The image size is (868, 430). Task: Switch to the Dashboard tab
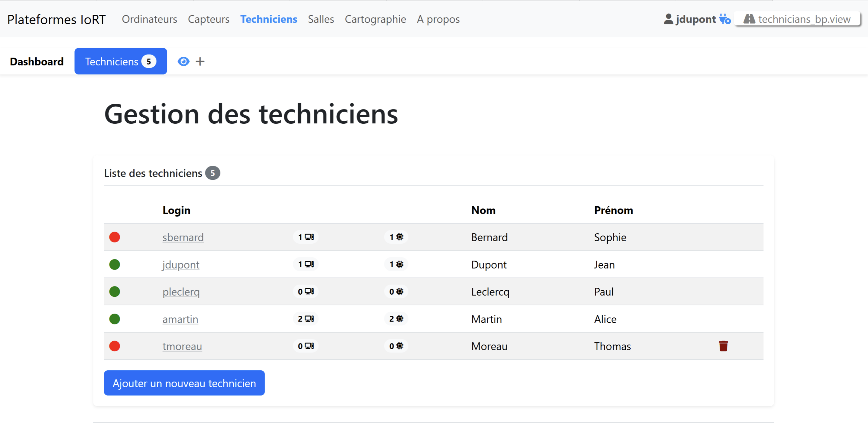37,61
